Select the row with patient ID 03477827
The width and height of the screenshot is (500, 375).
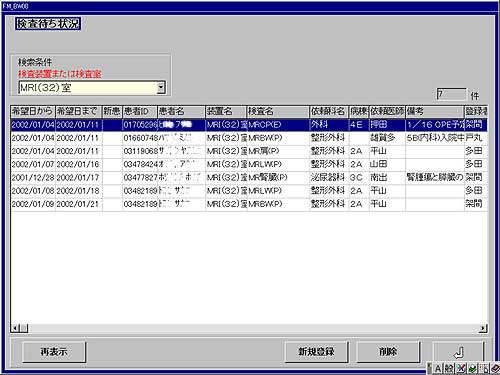[249, 178]
